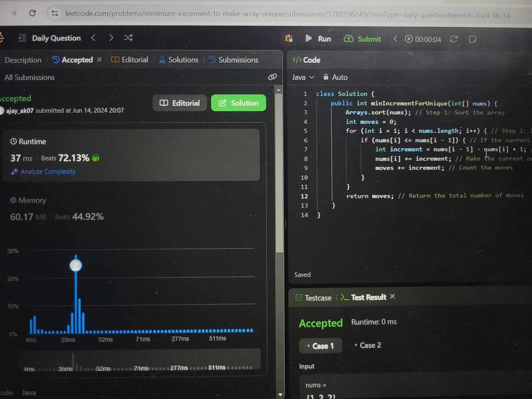Click the green Solution button

point(239,103)
